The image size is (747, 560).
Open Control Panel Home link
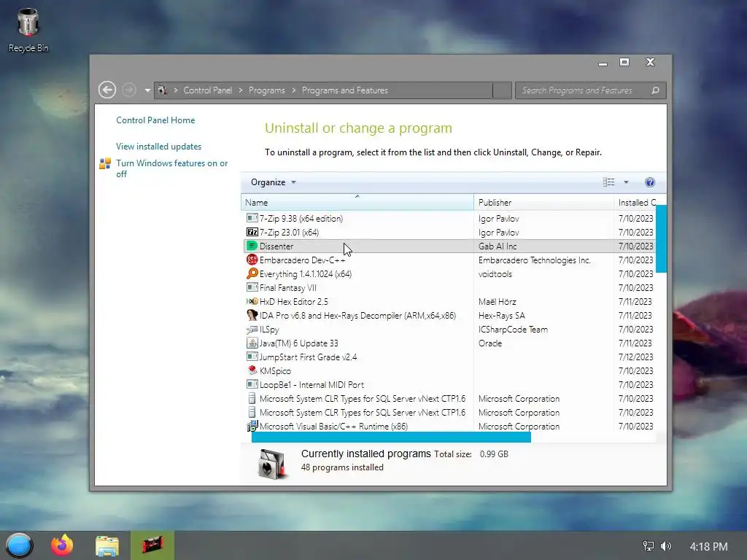tap(155, 120)
